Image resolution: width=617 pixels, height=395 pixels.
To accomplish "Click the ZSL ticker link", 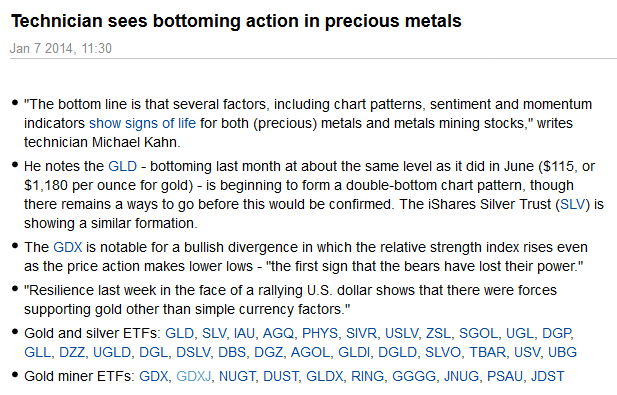I will (x=438, y=334).
